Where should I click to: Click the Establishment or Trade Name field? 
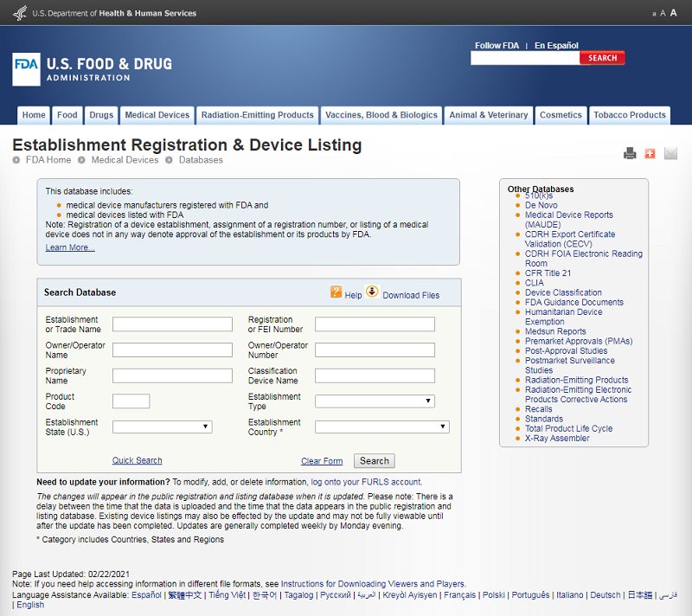pyautogui.click(x=172, y=324)
